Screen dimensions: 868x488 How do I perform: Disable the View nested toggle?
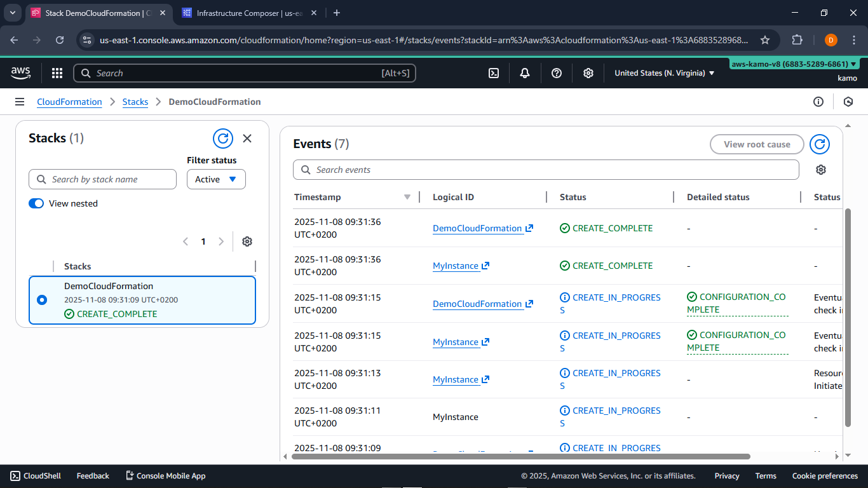[x=36, y=203]
